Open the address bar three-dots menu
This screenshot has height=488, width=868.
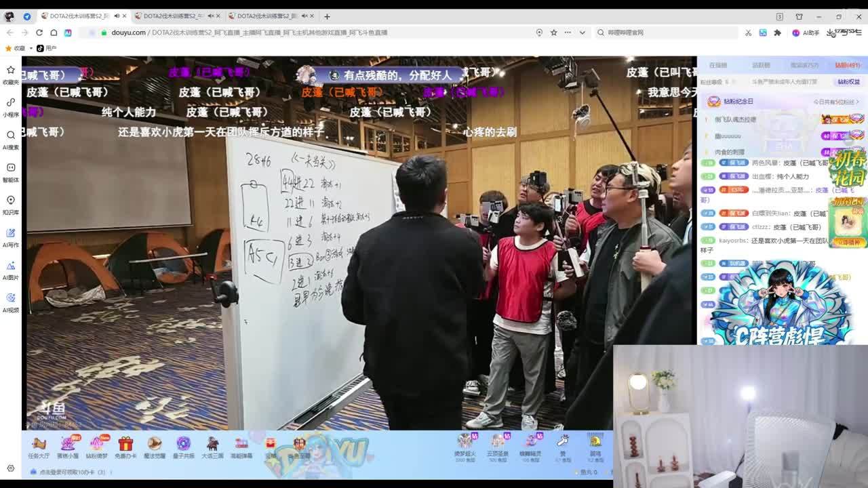click(x=568, y=33)
